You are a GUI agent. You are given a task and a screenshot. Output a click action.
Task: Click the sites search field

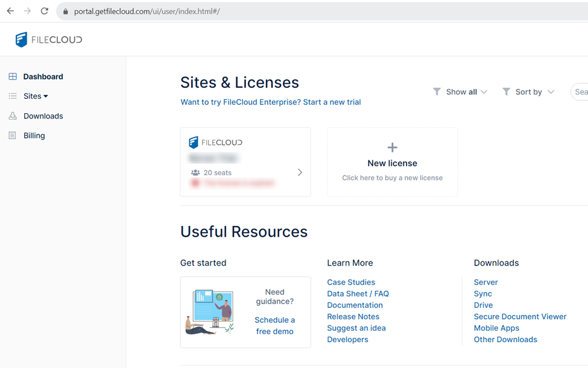(x=580, y=92)
